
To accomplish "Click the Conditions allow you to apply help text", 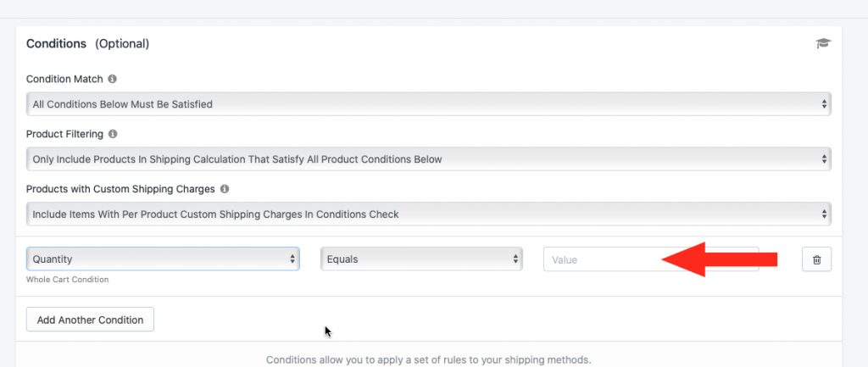I will (428, 360).
